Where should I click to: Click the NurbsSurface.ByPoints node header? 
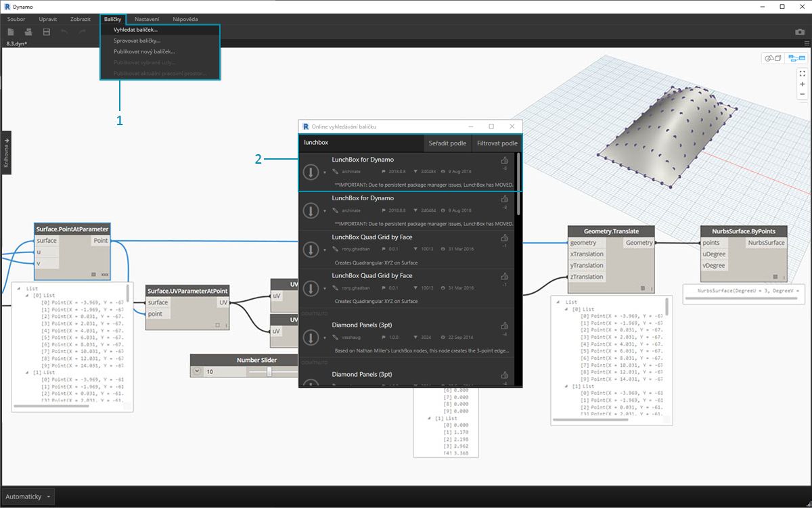(744, 231)
